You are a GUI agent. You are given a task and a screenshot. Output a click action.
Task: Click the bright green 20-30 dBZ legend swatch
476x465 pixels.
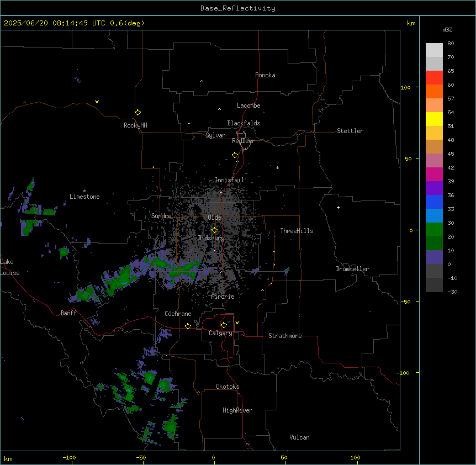click(x=434, y=230)
